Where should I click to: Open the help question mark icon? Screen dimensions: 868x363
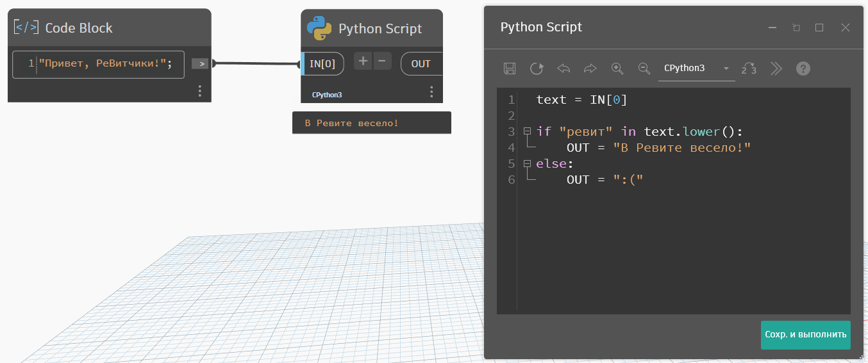click(803, 69)
